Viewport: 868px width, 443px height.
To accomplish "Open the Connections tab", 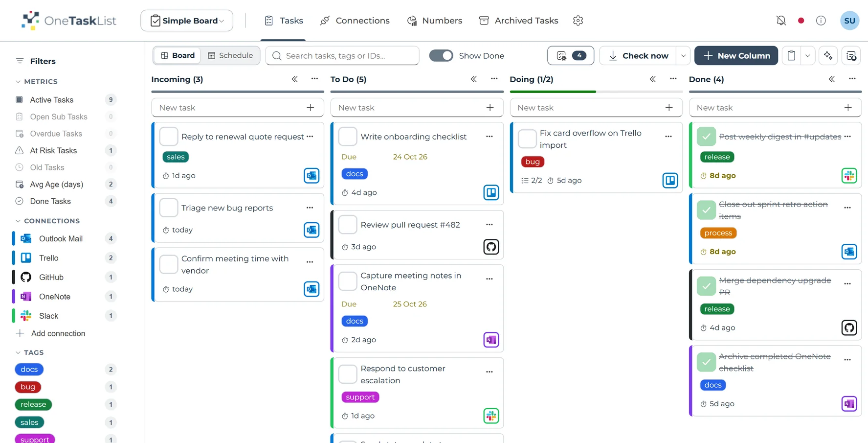I will [x=355, y=21].
